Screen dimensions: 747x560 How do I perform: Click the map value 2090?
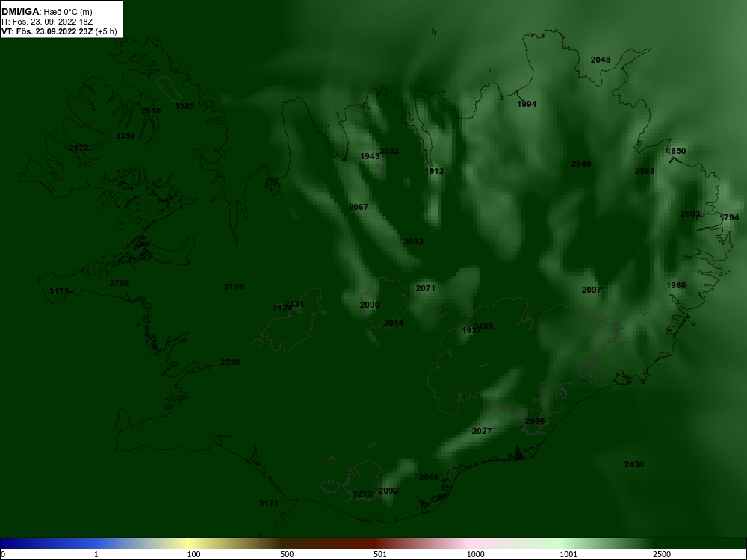point(370,305)
